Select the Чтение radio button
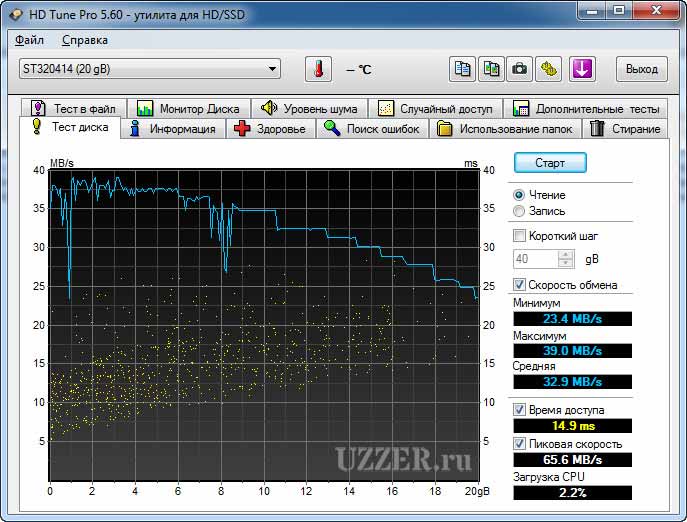687x522 pixels. click(519, 195)
